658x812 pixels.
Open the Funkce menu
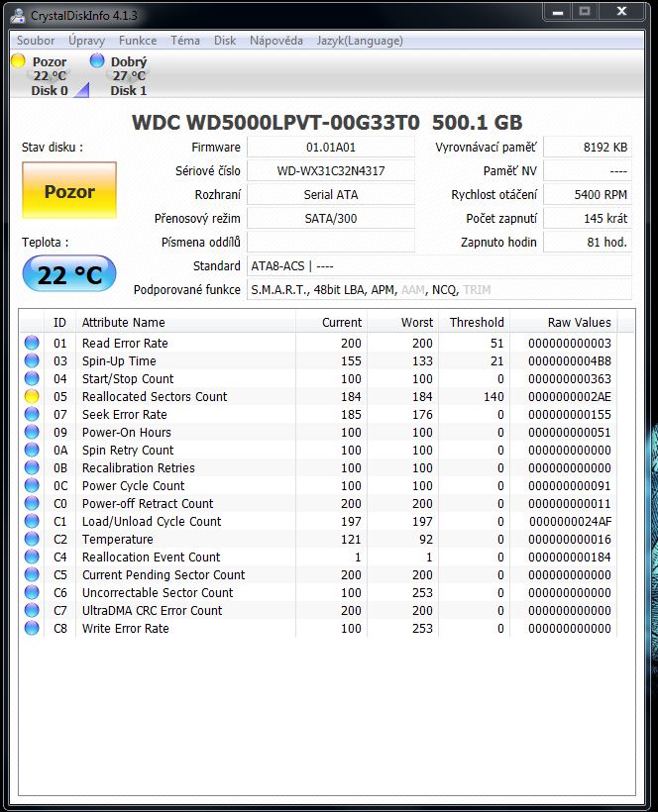click(138, 41)
